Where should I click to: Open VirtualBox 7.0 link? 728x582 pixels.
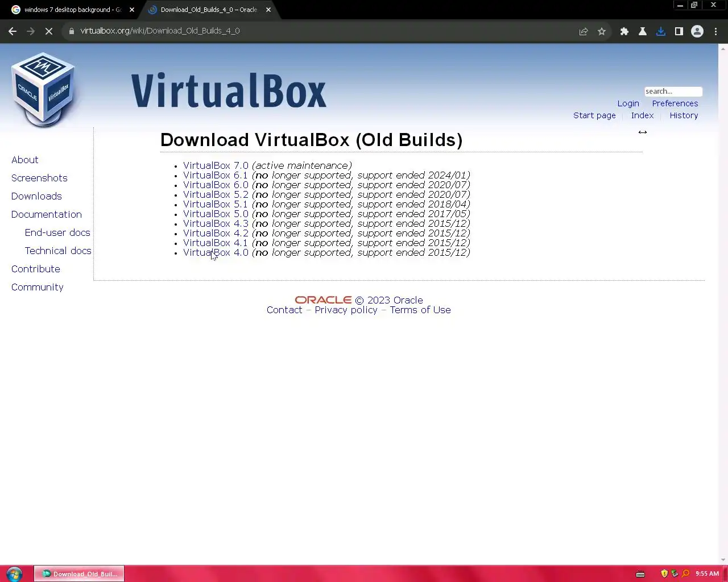pos(216,166)
